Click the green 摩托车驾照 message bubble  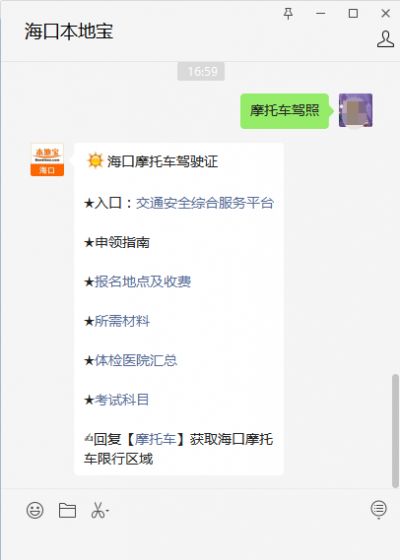point(284,110)
